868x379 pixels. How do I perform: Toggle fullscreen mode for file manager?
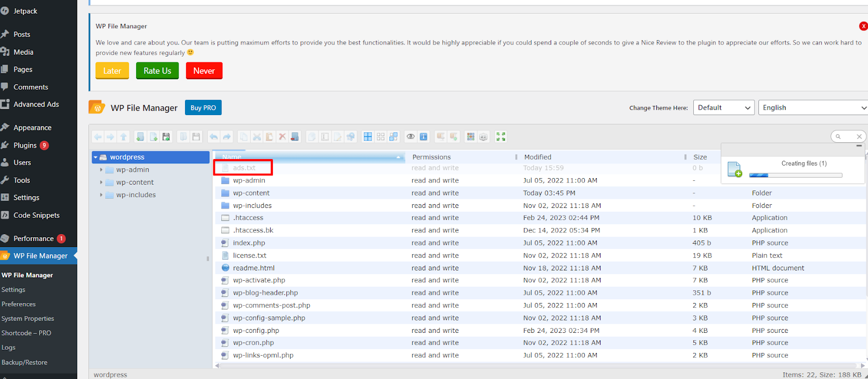click(501, 137)
